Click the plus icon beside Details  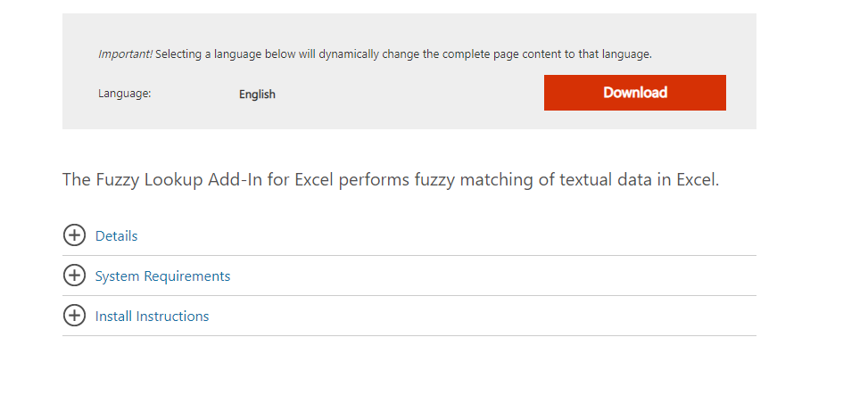click(74, 235)
